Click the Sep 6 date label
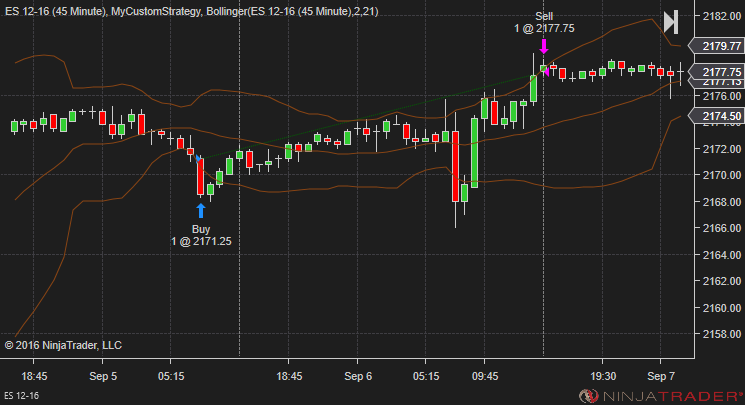The width and height of the screenshot is (745, 405). (358, 376)
